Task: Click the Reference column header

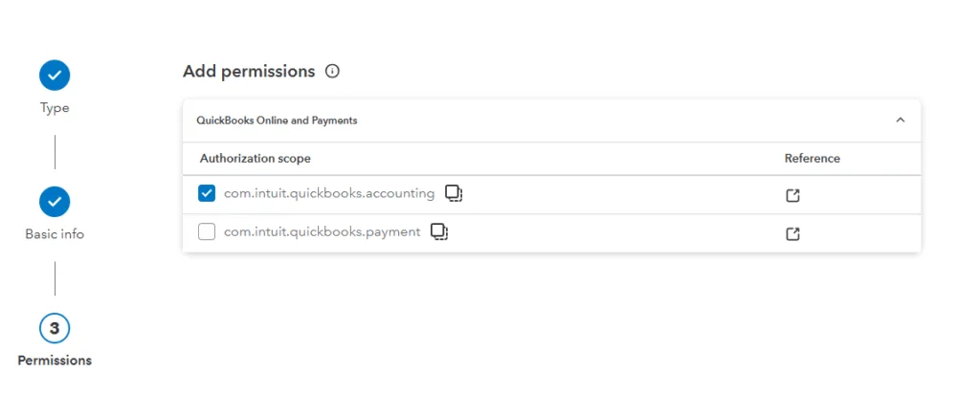Action: [812, 159]
